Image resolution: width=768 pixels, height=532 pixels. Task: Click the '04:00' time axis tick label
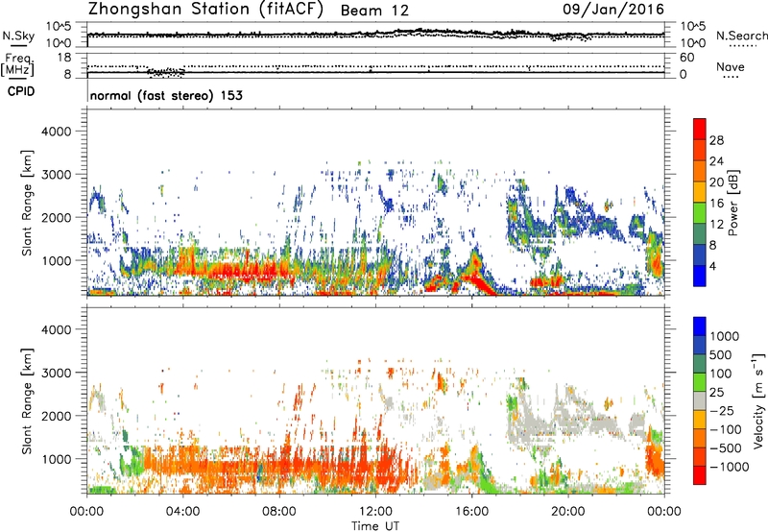tap(182, 512)
